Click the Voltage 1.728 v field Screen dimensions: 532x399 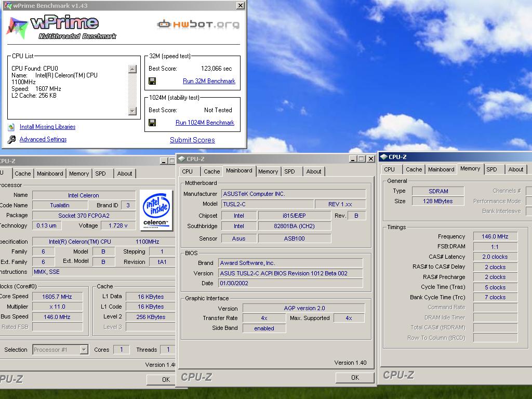[118, 225]
